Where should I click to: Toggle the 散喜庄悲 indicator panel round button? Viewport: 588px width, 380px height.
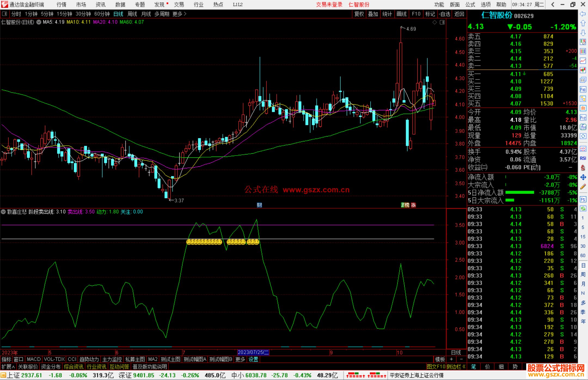click(3, 212)
